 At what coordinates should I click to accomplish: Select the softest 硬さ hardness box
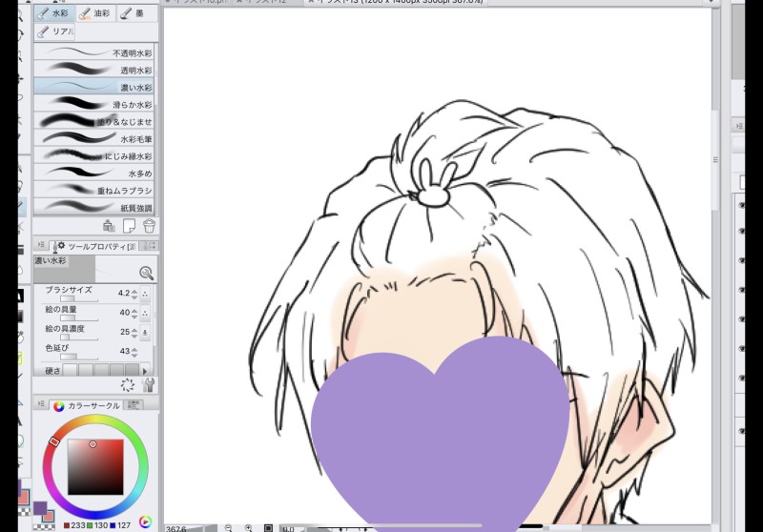point(70,370)
